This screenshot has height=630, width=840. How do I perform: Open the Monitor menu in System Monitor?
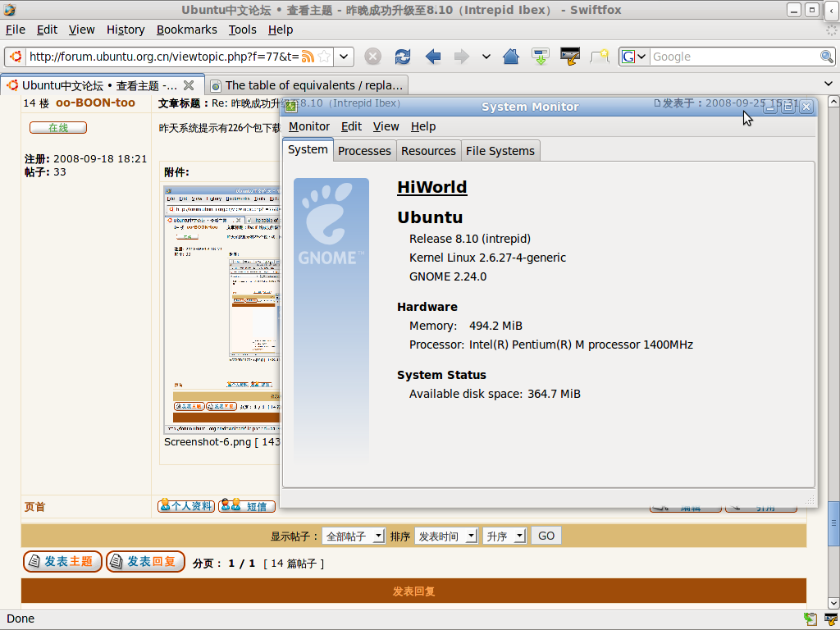click(x=309, y=126)
